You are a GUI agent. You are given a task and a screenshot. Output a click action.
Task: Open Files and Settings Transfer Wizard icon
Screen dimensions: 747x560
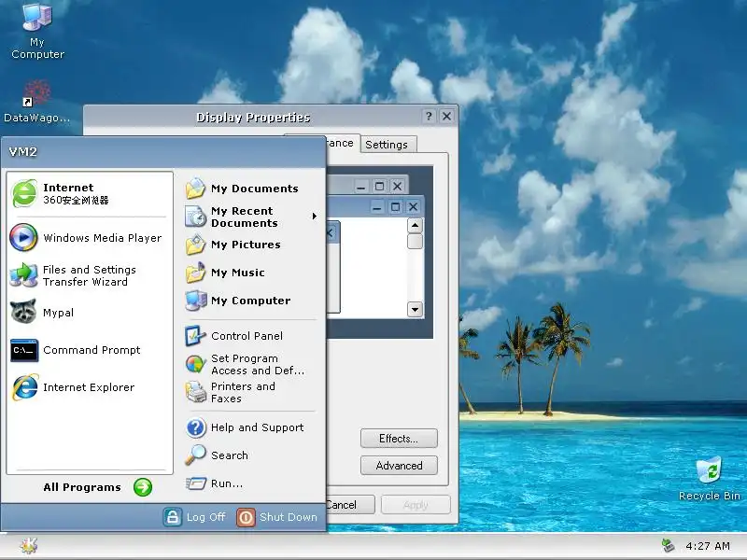(24, 275)
